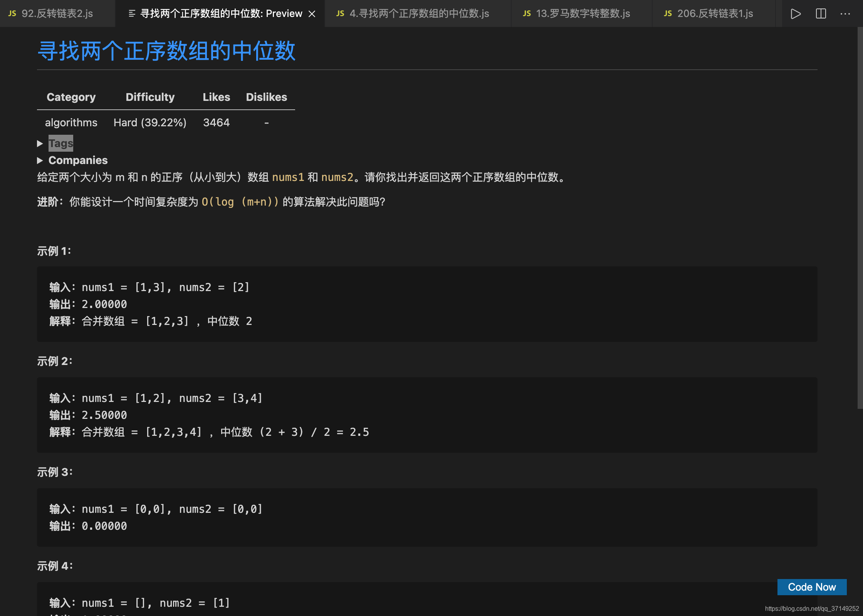This screenshot has width=863, height=616.
Task: Click the JS icon on the 206.反转链表1.js tab
Action: pyautogui.click(x=668, y=14)
